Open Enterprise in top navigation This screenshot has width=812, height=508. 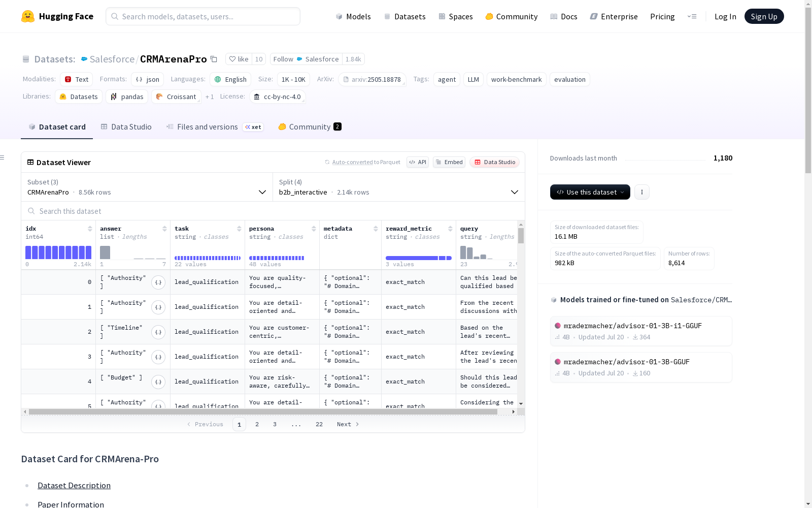(614, 16)
